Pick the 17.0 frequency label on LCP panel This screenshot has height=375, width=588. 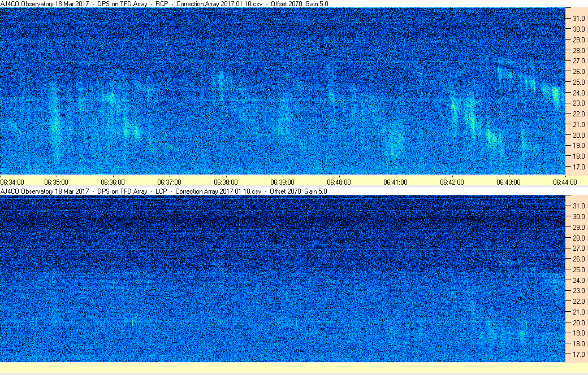click(578, 355)
